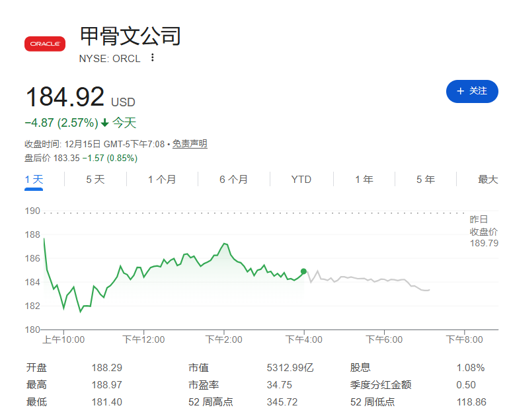The width and height of the screenshot is (507, 420).
Task: Follow the stock with 关注 button
Action: click(472, 91)
